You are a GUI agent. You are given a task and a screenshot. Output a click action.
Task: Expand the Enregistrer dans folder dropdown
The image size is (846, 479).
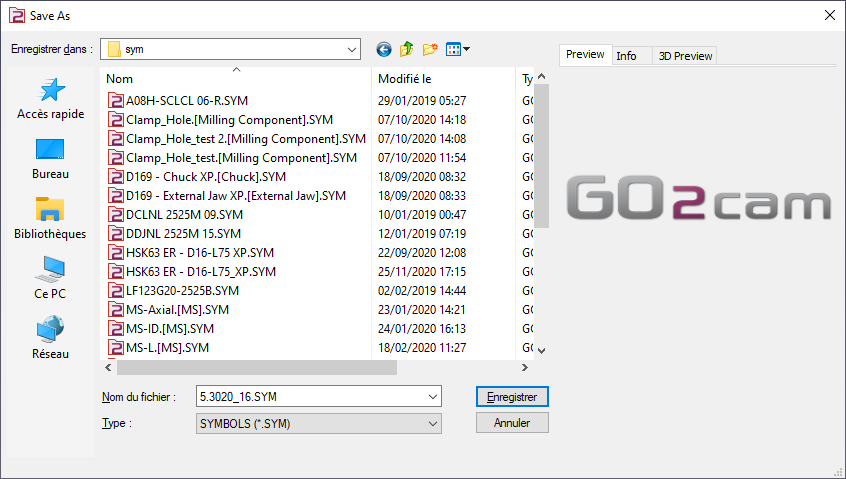(x=351, y=49)
